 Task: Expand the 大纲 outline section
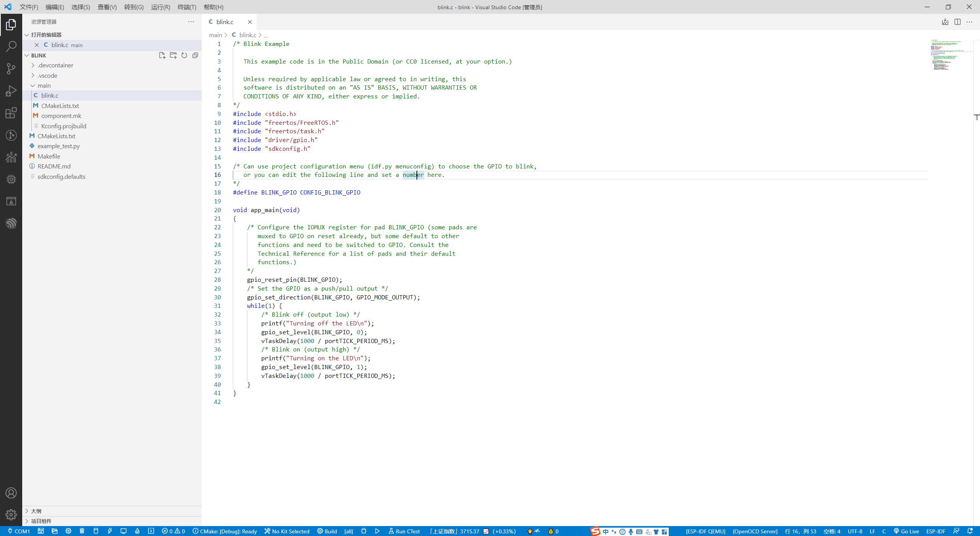click(x=36, y=511)
